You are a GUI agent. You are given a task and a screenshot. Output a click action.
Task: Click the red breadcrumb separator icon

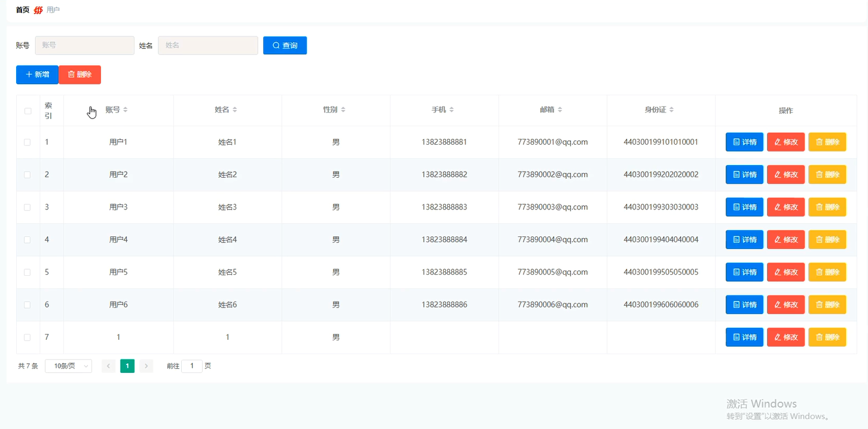[38, 10]
